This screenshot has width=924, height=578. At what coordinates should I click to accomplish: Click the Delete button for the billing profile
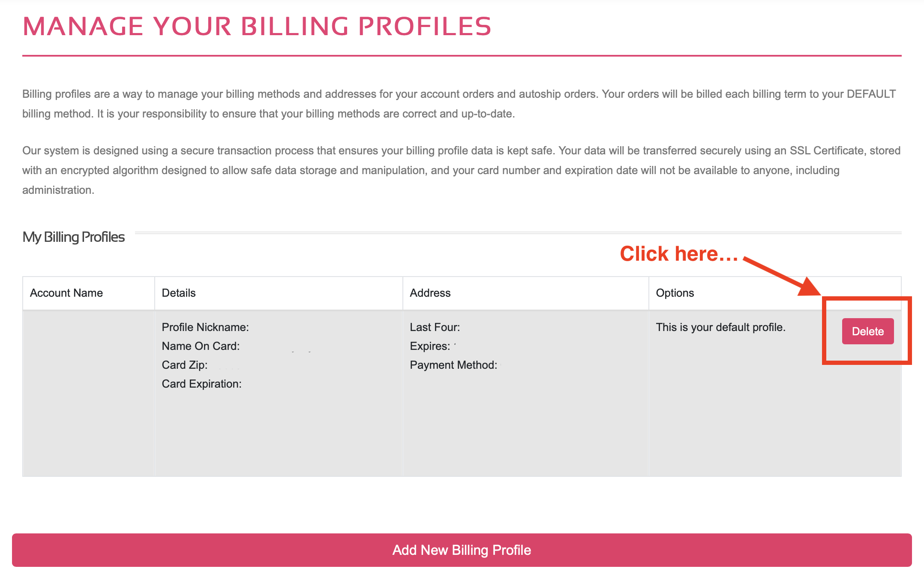pos(867,331)
